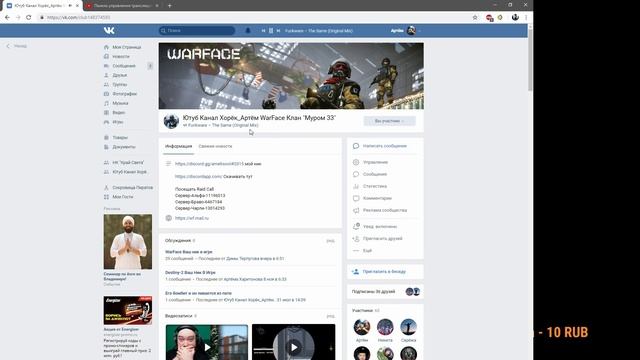
Task: Open Фотографии in the left menu
Action: (x=124, y=94)
